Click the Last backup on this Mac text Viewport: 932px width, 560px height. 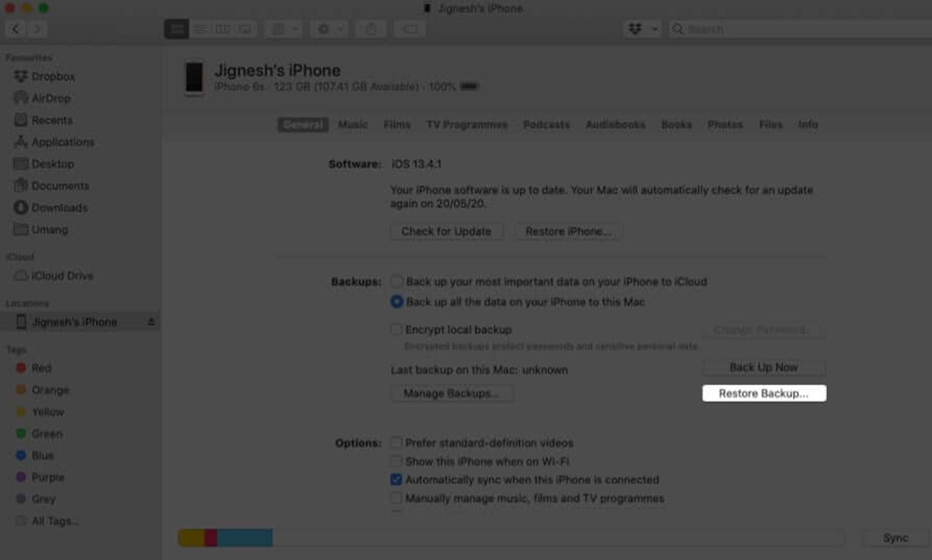(x=479, y=370)
